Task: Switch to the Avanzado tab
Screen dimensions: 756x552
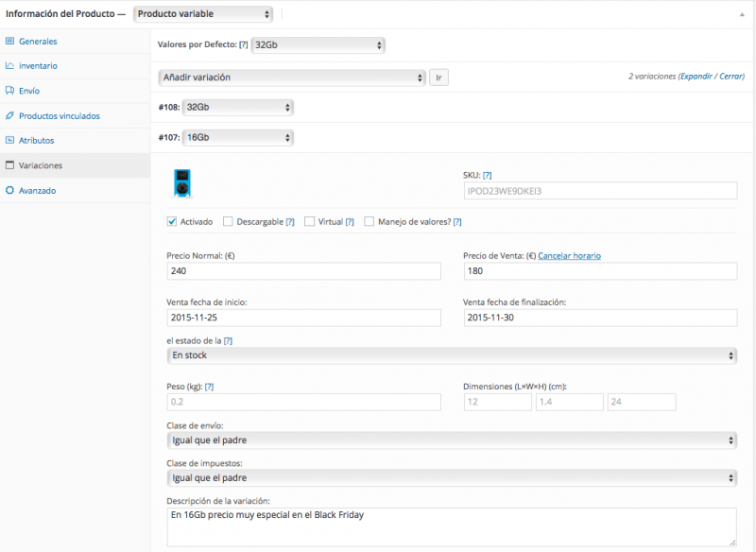Action: coord(76,190)
